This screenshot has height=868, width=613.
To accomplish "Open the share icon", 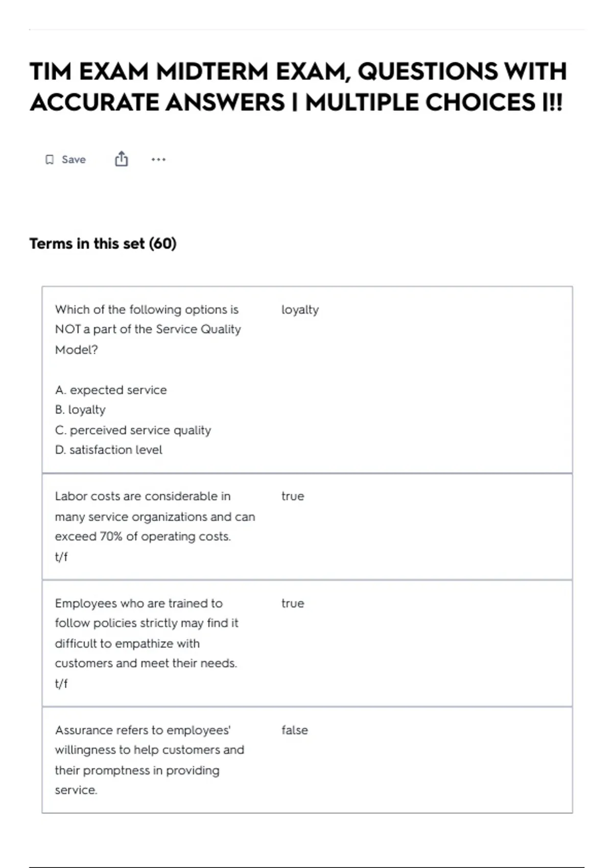I will click(x=121, y=159).
